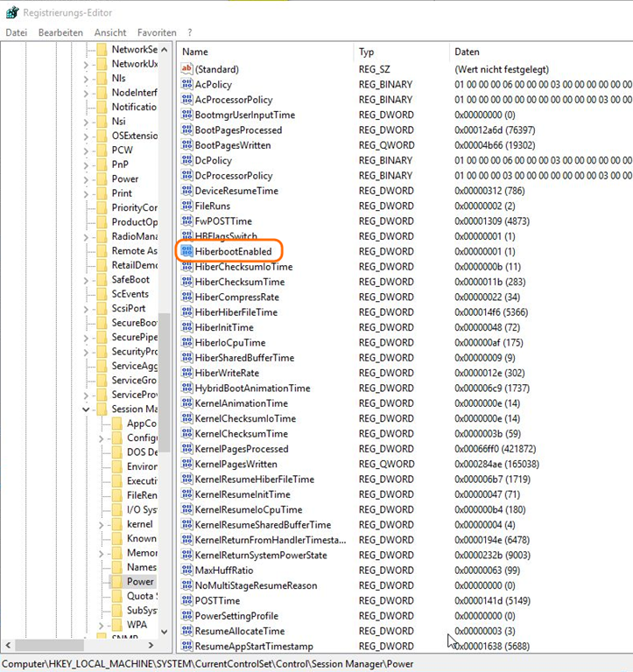Select the HybridBootAnimationTime value entry

[252, 388]
